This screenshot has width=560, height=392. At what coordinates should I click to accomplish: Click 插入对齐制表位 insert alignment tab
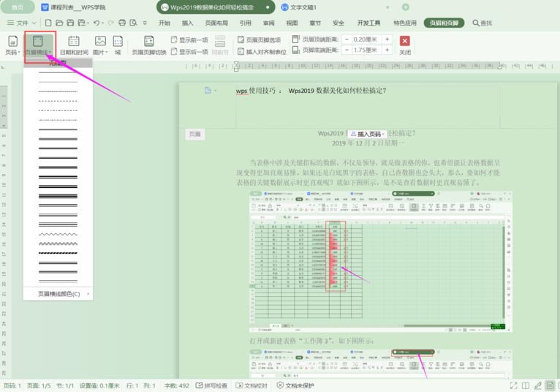point(262,51)
